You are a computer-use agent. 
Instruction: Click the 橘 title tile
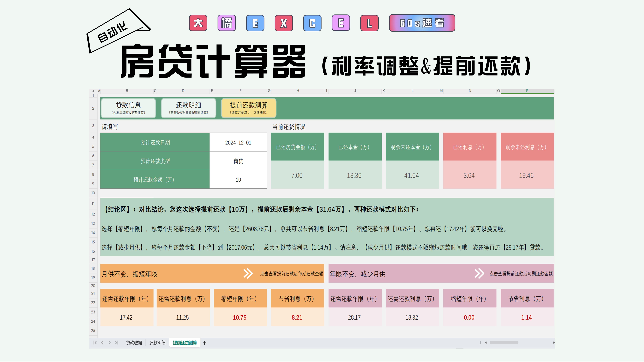[x=227, y=23]
